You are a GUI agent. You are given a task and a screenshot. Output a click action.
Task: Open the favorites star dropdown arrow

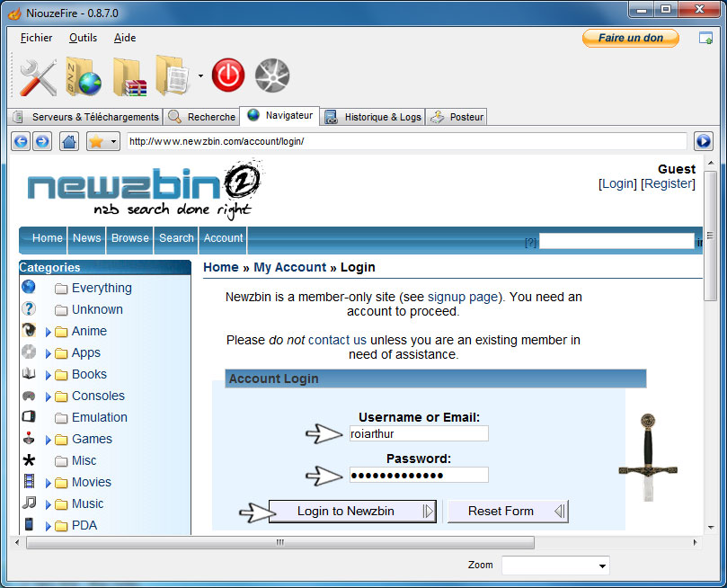113,141
